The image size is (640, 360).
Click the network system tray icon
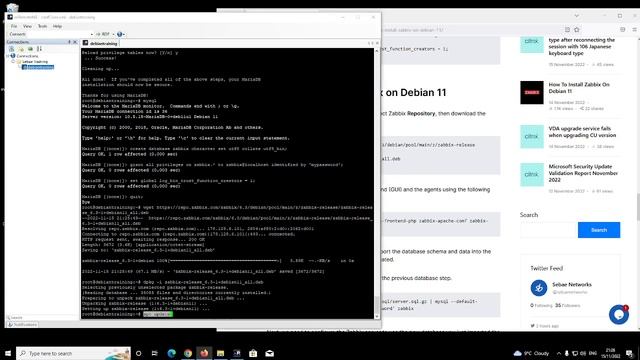pyautogui.click(x=575, y=353)
